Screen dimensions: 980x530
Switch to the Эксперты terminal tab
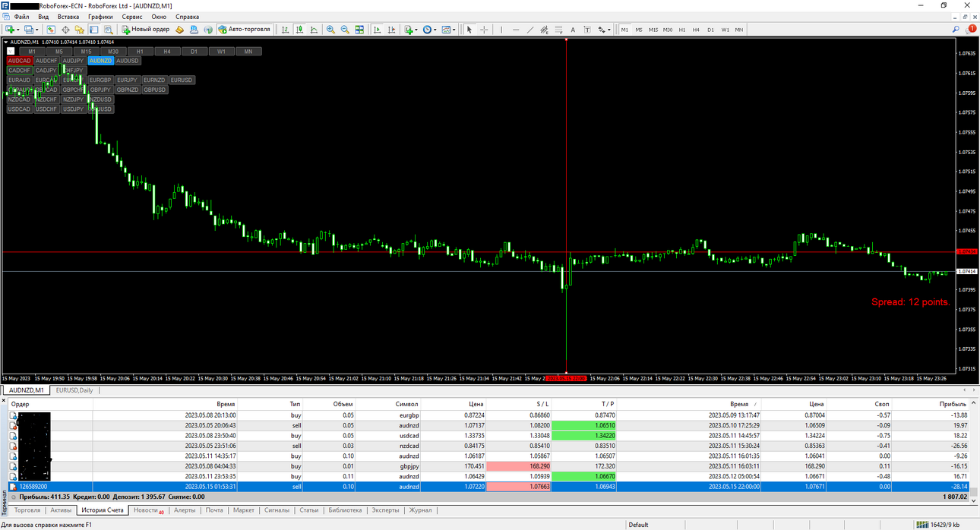click(x=385, y=510)
